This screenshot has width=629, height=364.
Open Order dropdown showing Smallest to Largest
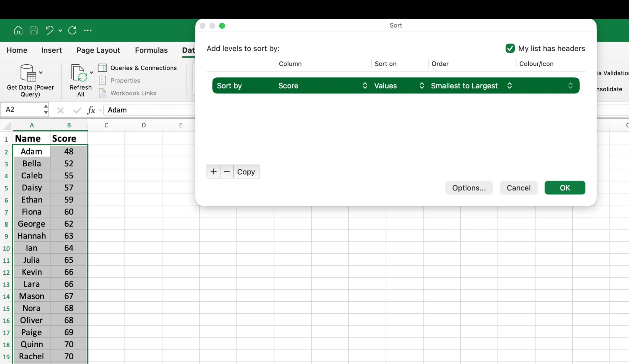click(x=471, y=86)
